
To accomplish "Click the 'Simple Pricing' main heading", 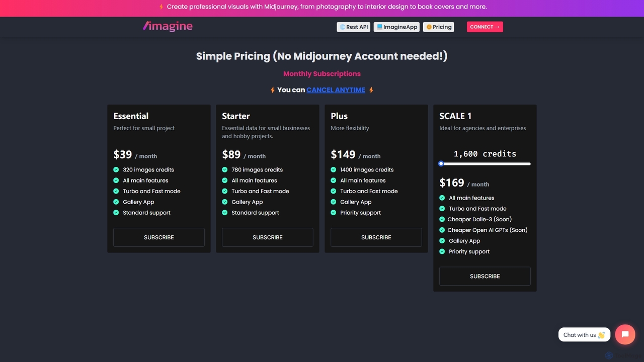I will point(322,56).
